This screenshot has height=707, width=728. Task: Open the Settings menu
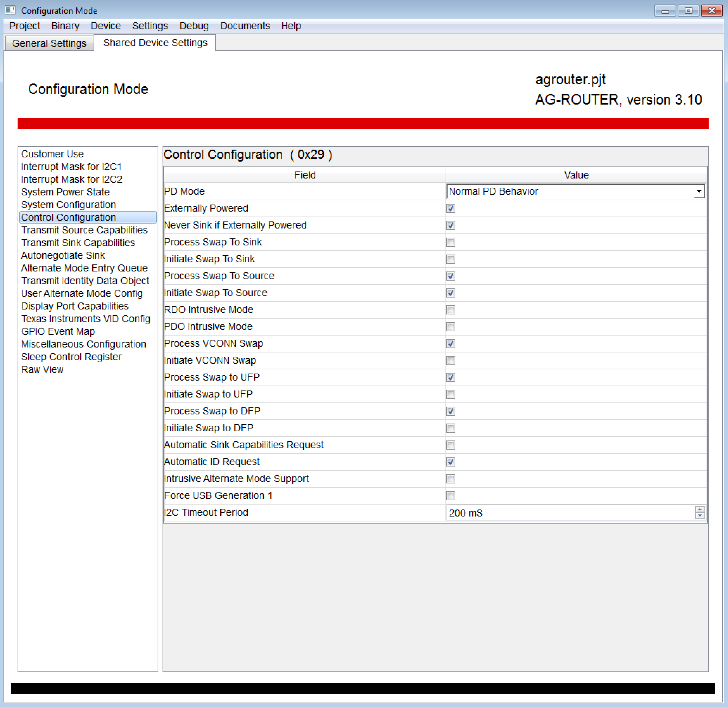click(150, 26)
